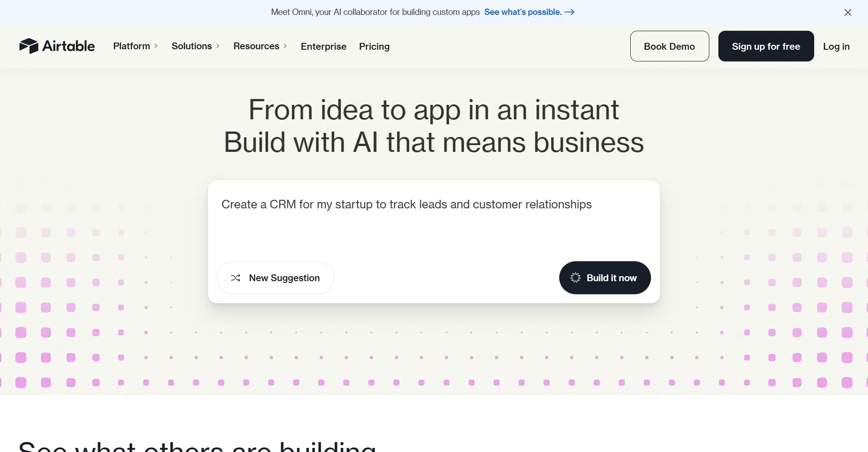Open the Solutions navigation menu

[192, 46]
